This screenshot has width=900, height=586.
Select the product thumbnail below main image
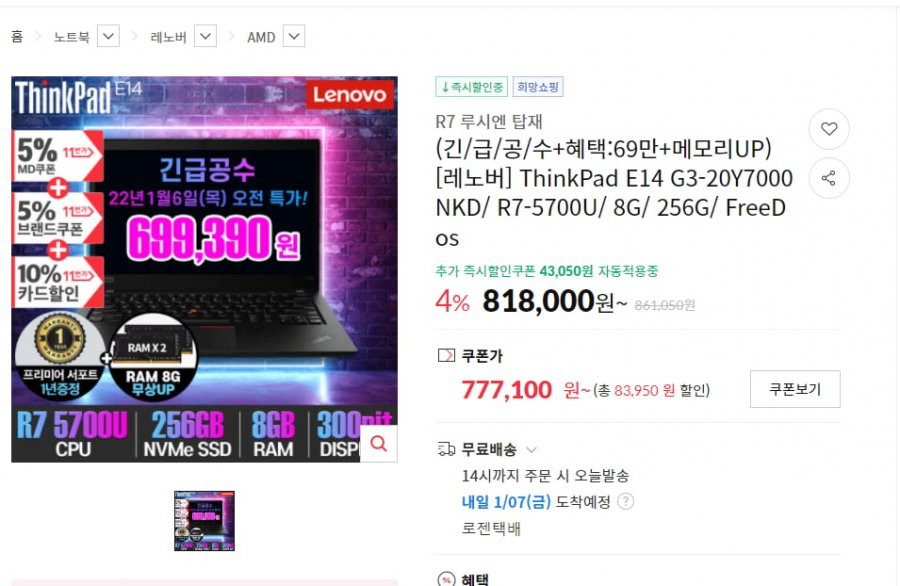pyautogui.click(x=204, y=521)
